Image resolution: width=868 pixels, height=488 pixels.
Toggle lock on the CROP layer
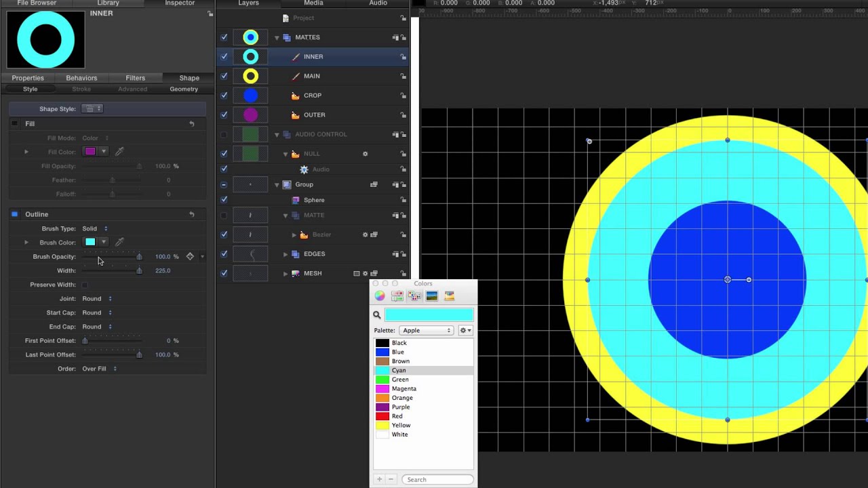tap(403, 96)
